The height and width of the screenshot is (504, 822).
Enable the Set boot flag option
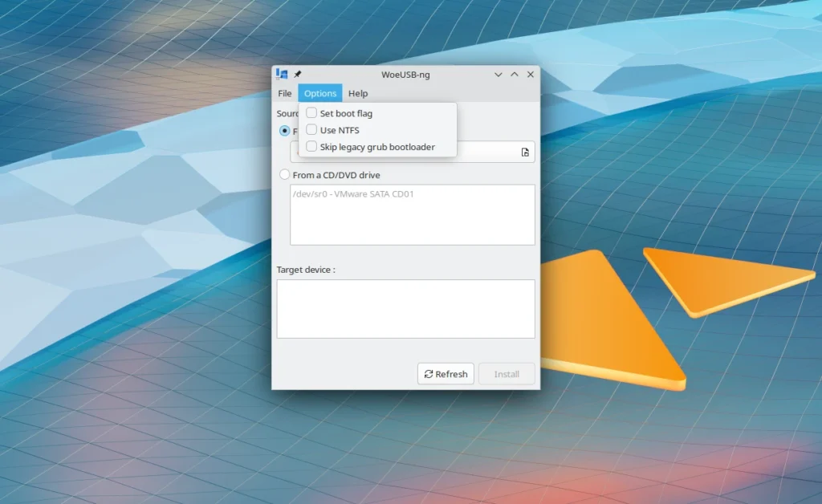pyautogui.click(x=311, y=113)
